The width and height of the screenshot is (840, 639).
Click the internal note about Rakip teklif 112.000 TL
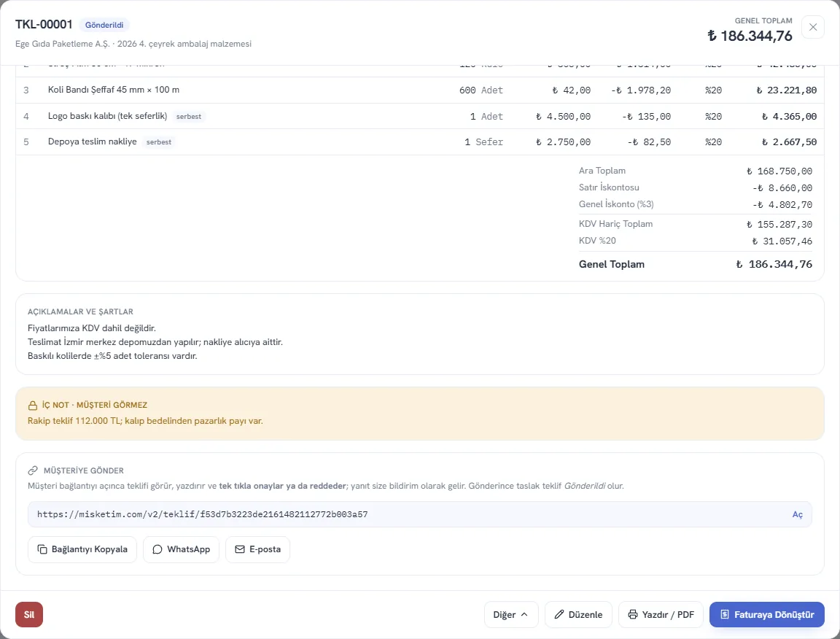click(145, 421)
